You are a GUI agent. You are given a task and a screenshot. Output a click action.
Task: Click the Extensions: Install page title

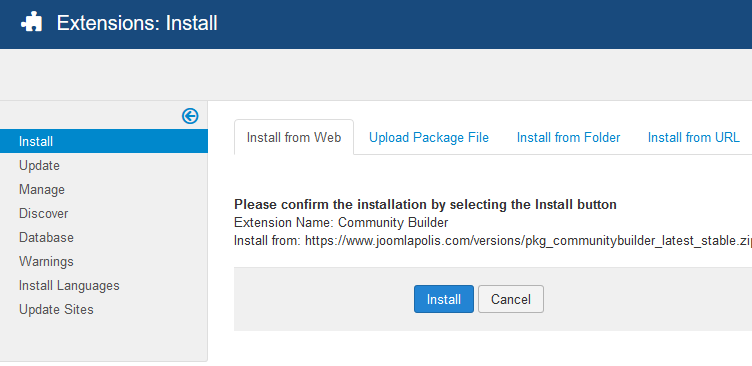(137, 23)
